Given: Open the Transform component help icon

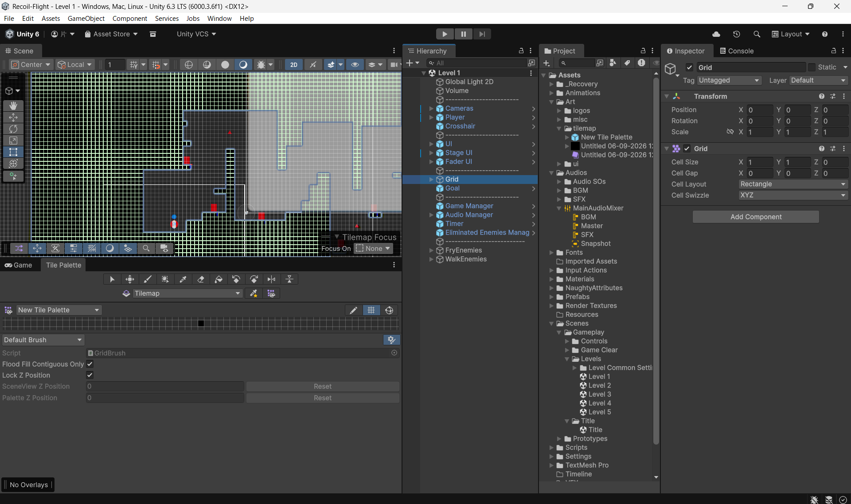Looking at the screenshot, I should coord(822,96).
